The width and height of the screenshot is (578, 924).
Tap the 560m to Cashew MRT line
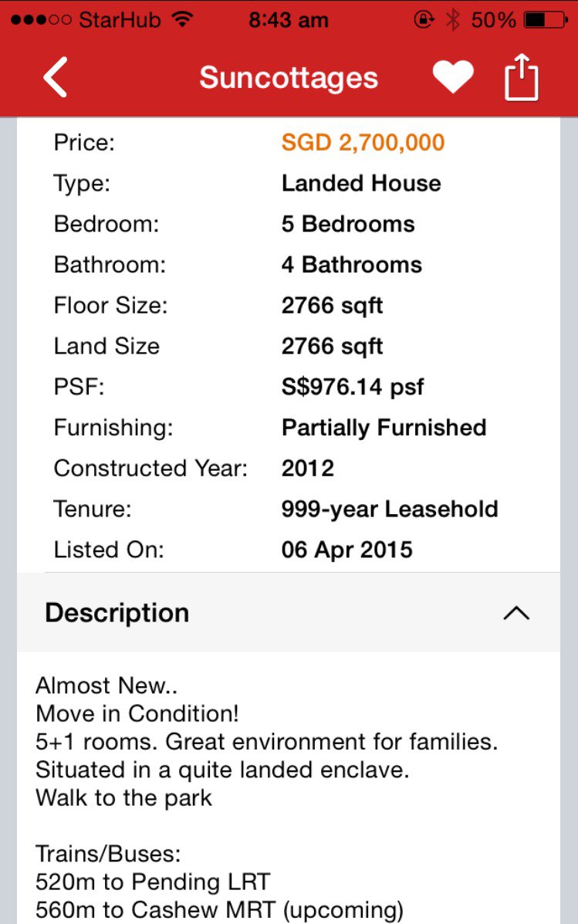[x=219, y=912]
